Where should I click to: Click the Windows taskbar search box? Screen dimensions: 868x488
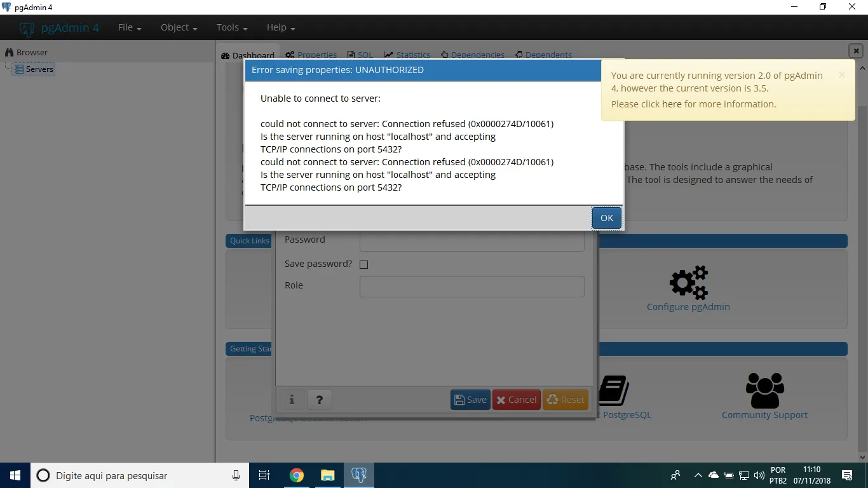click(x=140, y=475)
